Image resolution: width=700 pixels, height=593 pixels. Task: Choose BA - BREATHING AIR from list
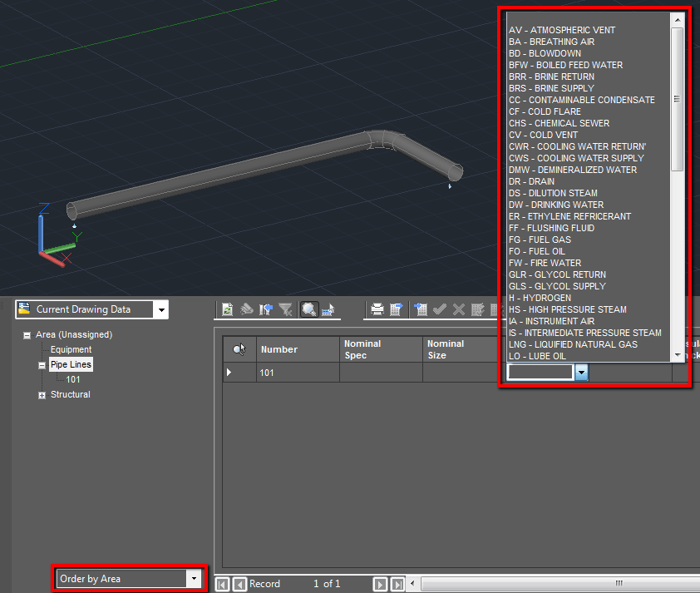click(x=551, y=42)
